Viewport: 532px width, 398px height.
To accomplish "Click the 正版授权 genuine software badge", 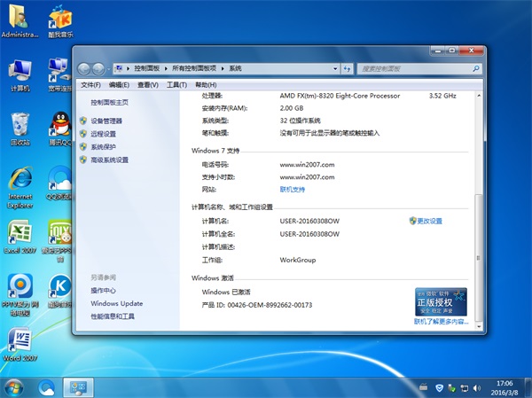I will click(440, 301).
